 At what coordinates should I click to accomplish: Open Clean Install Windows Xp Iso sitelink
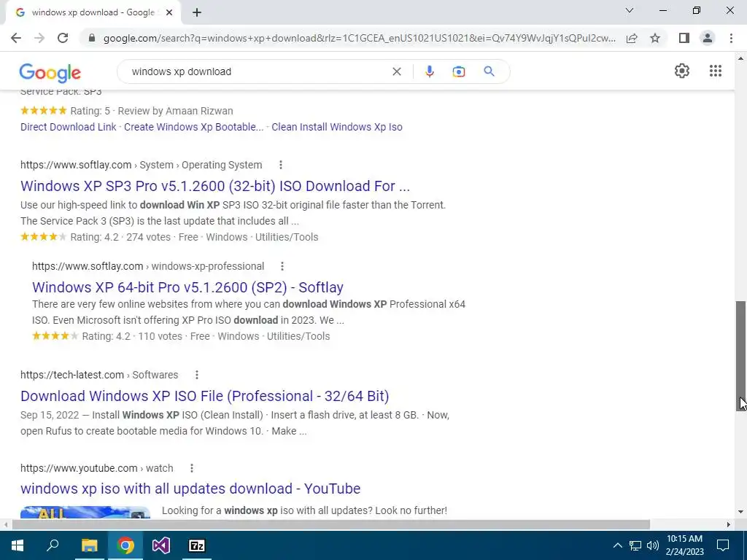click(x=337, y=127)
